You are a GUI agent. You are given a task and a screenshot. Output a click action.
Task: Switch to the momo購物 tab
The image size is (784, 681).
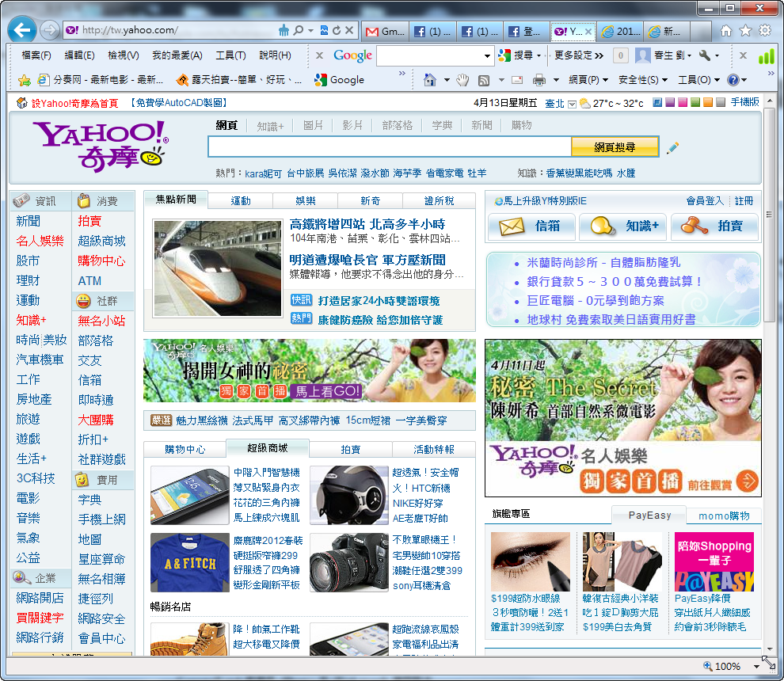coord(724,516)
